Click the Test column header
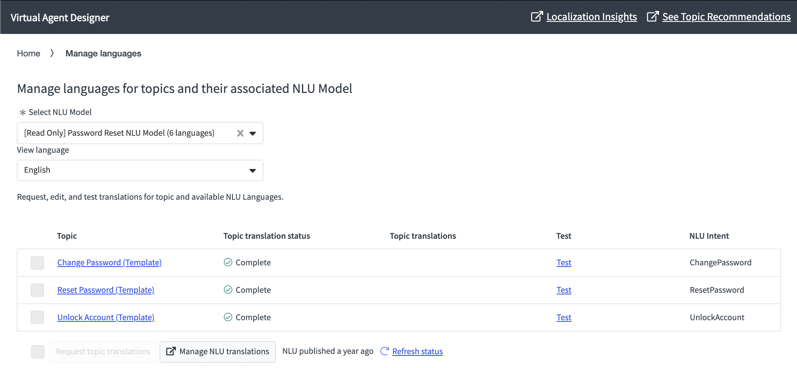Image resolution: width=797 pixels, height=368 pixels. (564, 236)
